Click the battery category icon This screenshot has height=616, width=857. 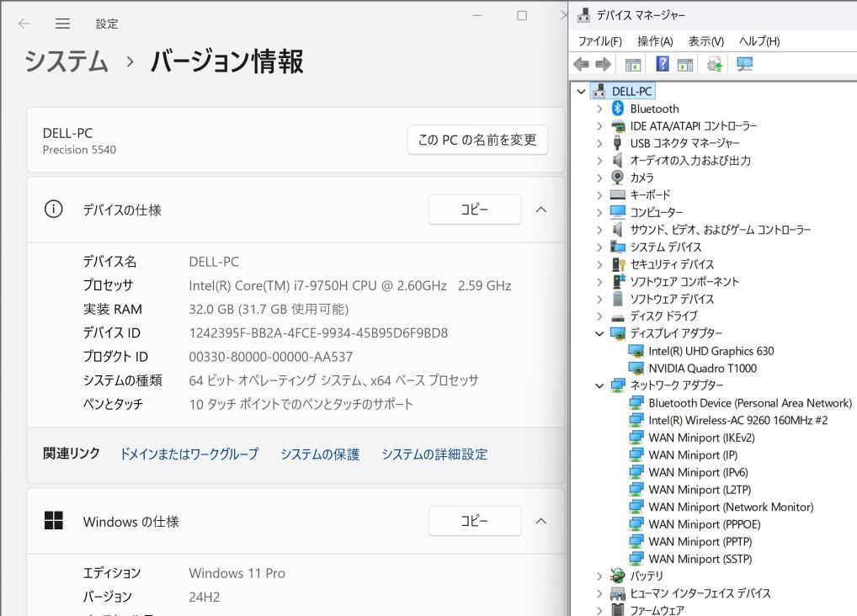click(x=618, y=576)
